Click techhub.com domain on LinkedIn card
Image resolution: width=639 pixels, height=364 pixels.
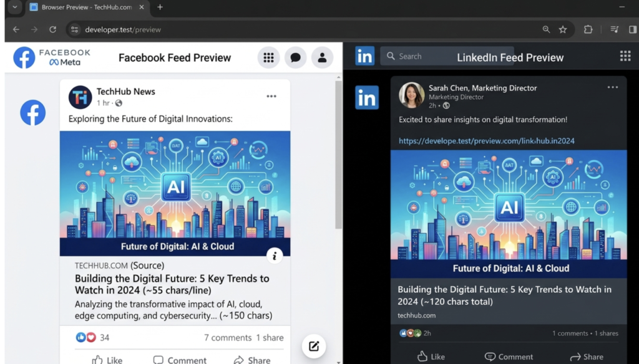pos(416,315)
